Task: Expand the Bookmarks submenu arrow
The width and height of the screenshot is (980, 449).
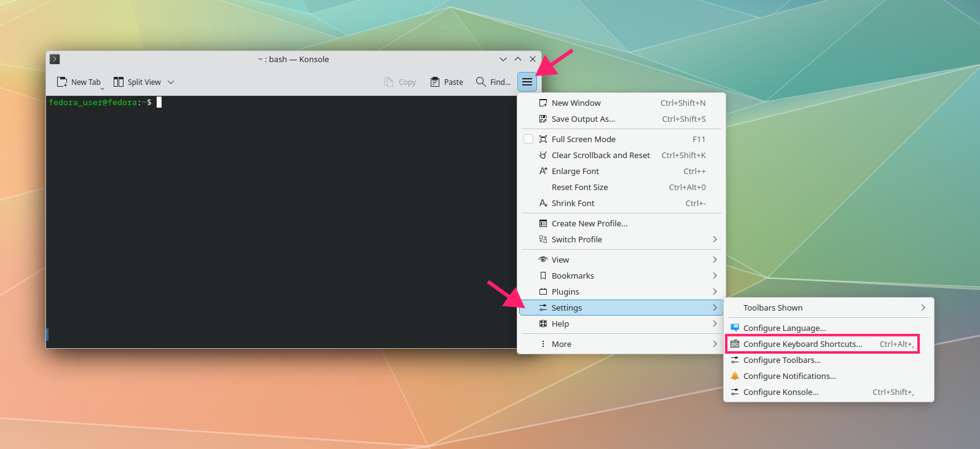Action: [x=715, y=276]
